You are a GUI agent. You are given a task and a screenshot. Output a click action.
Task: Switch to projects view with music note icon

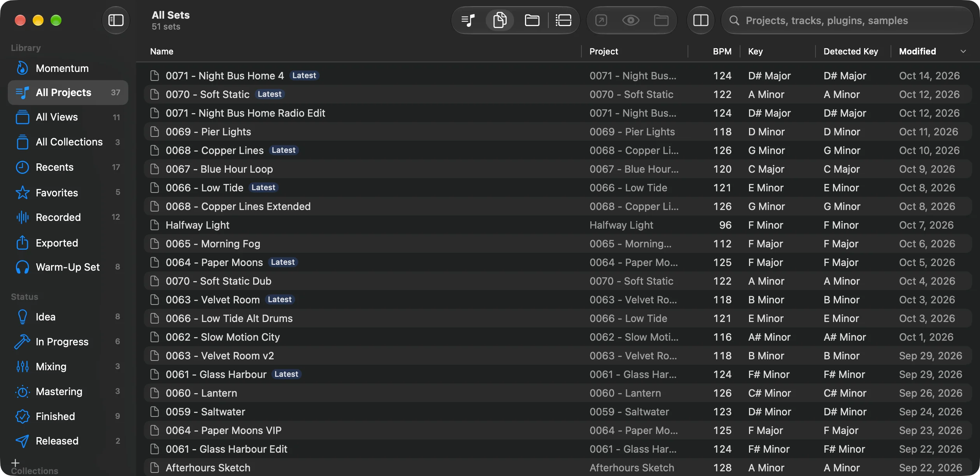click(x=468, y=20)
